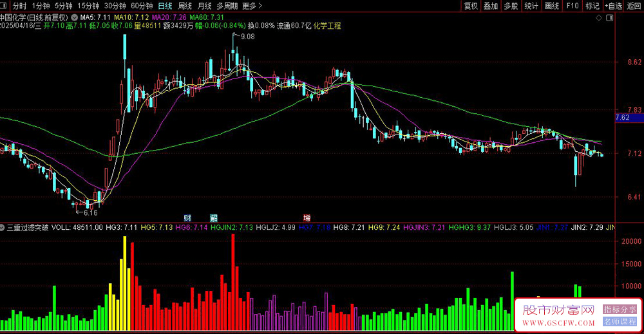Click the HGJIN2: 7.13 indicator value
The height and width of the screenshot is (334, 644).
pyautogui.click(x=232, y=227)
